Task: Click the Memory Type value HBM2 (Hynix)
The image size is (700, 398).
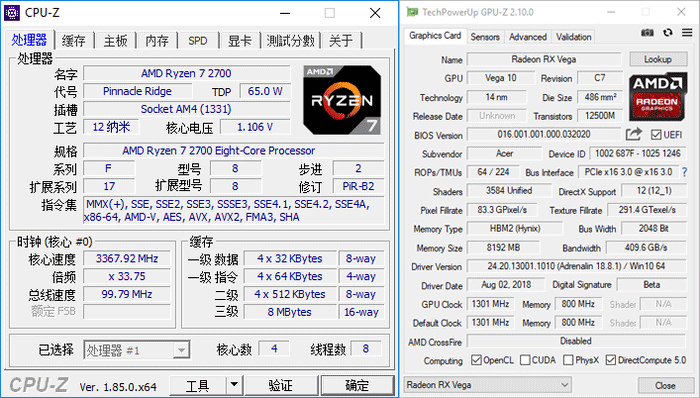Action: 515,228
